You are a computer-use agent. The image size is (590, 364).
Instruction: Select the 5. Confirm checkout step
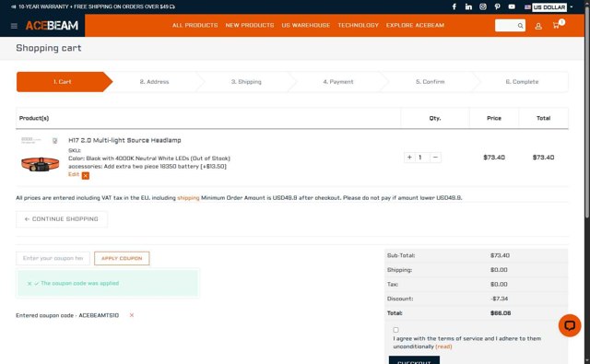pyautogui.click(x=431, y=82)
